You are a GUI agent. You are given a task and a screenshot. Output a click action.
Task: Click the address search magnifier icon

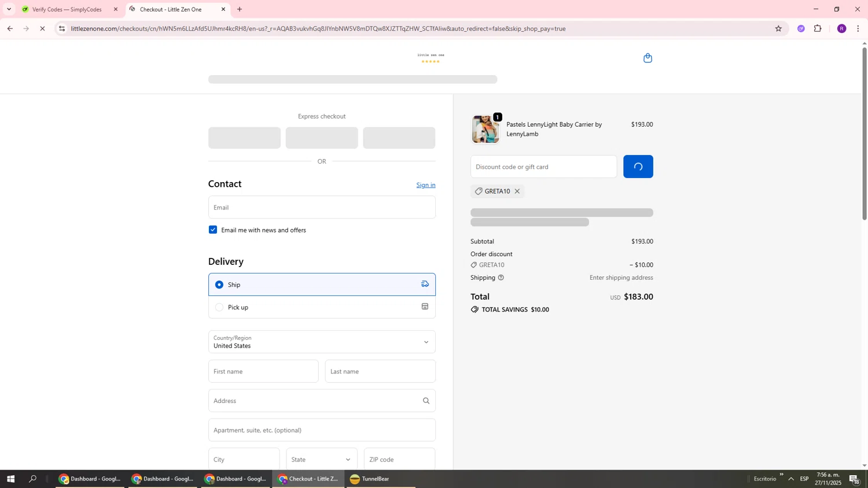426,401
